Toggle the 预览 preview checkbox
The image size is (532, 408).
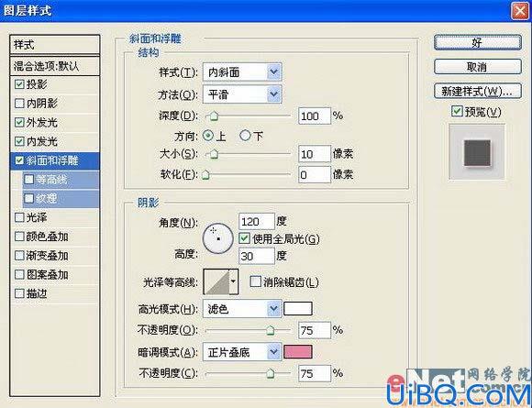(457, 111)
